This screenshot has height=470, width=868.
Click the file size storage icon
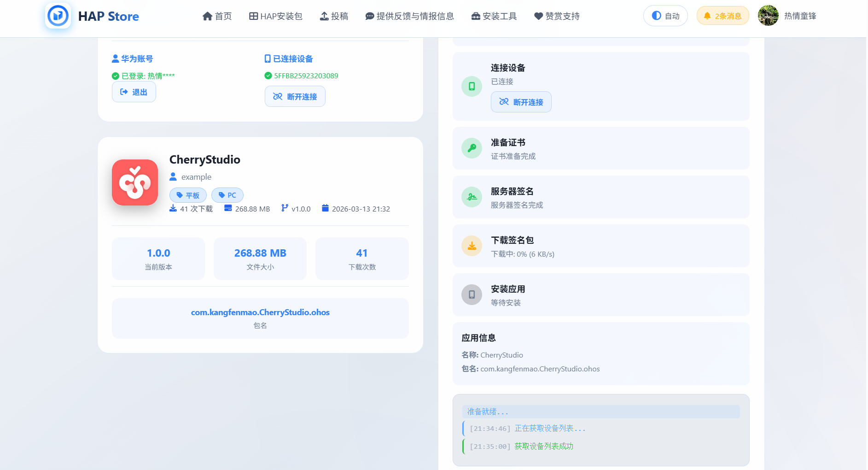point(228,208)
